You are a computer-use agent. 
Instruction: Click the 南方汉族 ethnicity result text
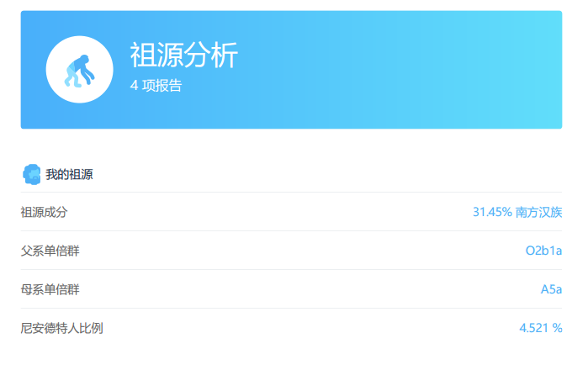pyautogui.click(x=538, y=212)
